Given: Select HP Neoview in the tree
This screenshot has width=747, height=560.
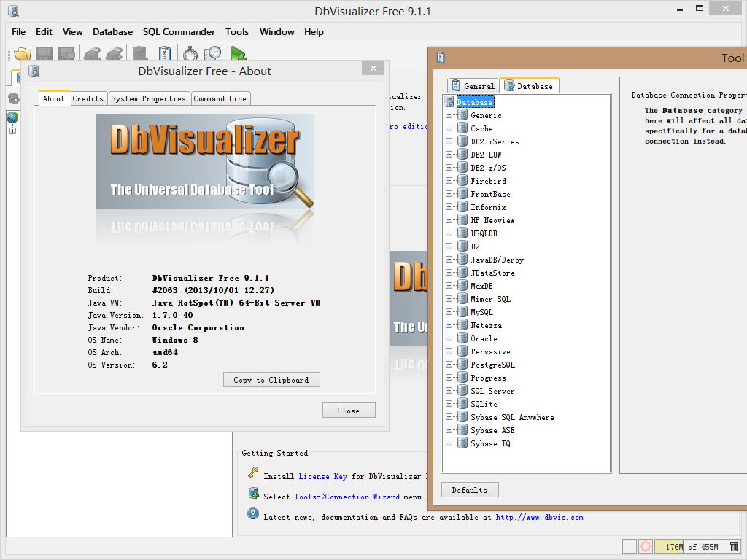Looking at the screenshot, I should coord(492,220).
